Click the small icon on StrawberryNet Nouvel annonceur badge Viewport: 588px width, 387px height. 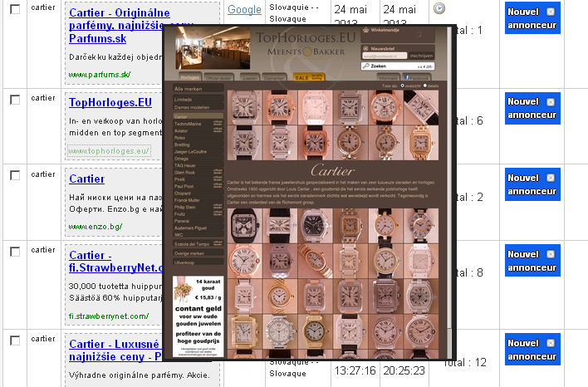[x=550, y=254]
